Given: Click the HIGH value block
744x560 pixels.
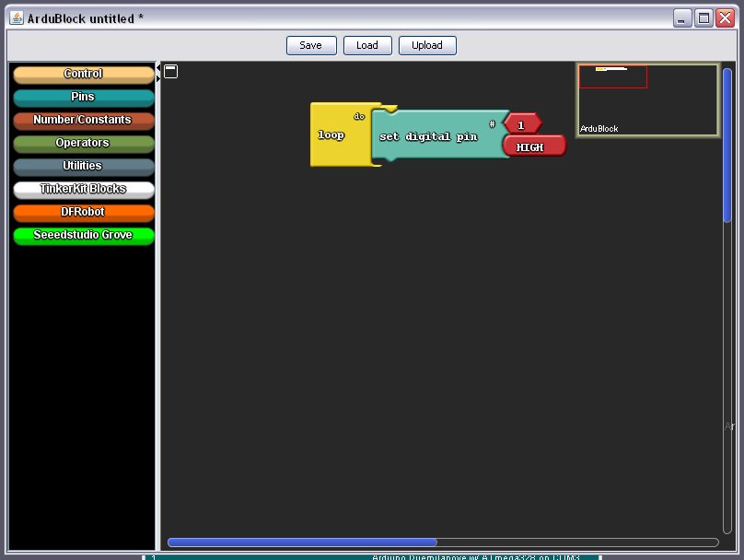Looking at the screenshot, I should point(533,146).
